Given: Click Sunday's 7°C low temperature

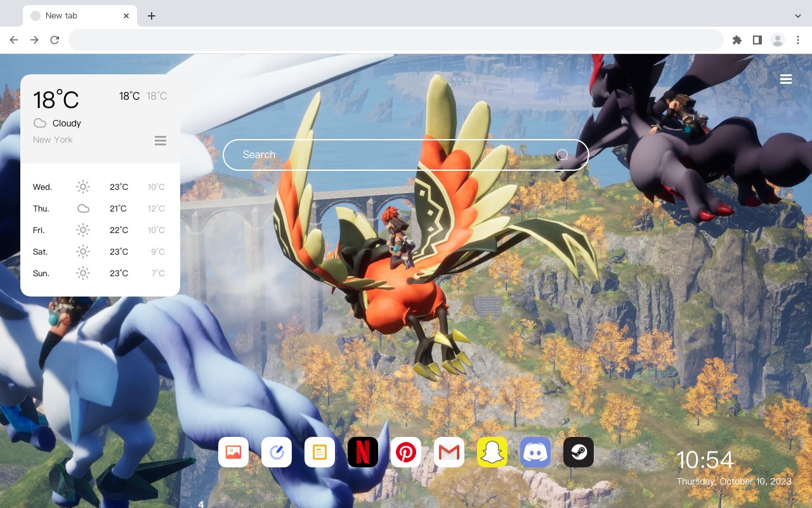Looking at the screenshot, I should (158, 273).
